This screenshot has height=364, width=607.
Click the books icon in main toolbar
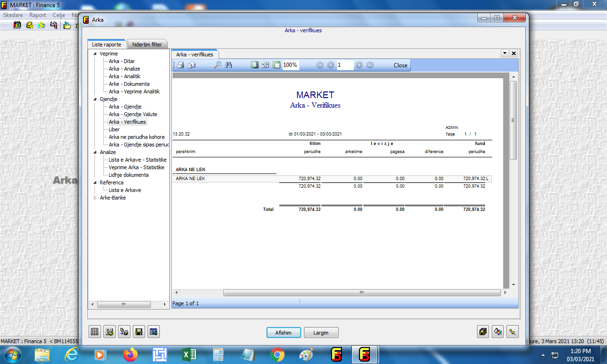pos(18,25)
